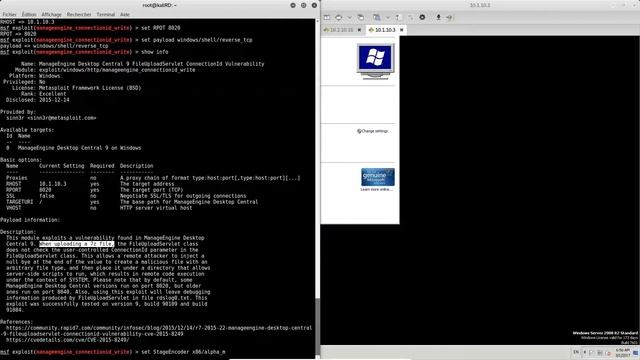The image size is (640, 360).
Task: Open the Terminal menu item
Action: point(106,14)
